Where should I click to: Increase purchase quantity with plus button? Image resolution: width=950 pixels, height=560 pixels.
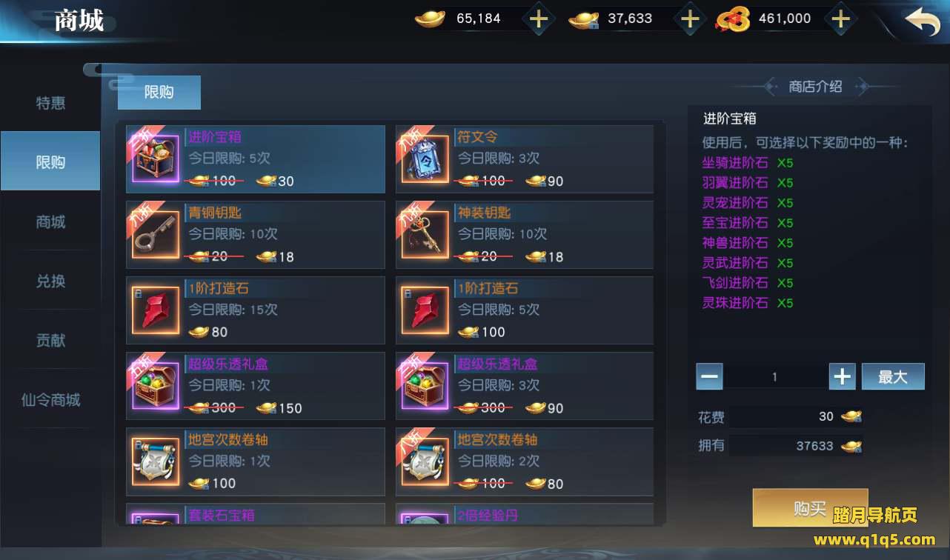pyautogui.click(x=843, y=376)
